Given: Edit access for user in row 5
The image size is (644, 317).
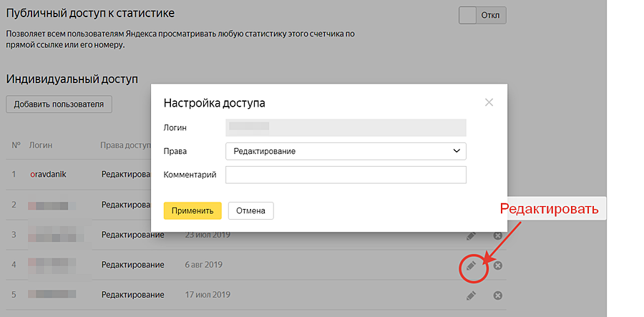Looking at the screenshot, I should pyautogui.click(x=471, y=295).
